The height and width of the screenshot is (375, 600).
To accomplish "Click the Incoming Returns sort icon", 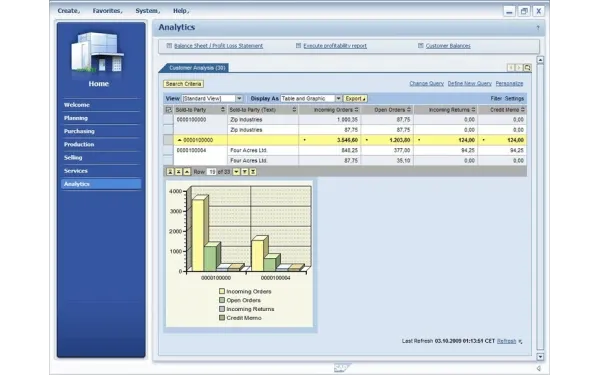I will pos(473,110).
